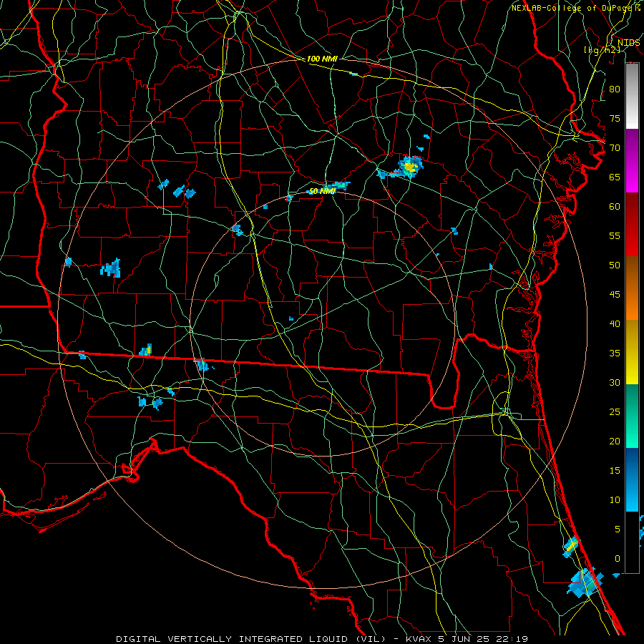Screen dimensions: 644x644
Task: Click the 35 value on the color scale
Action: [x=615, y=353]
